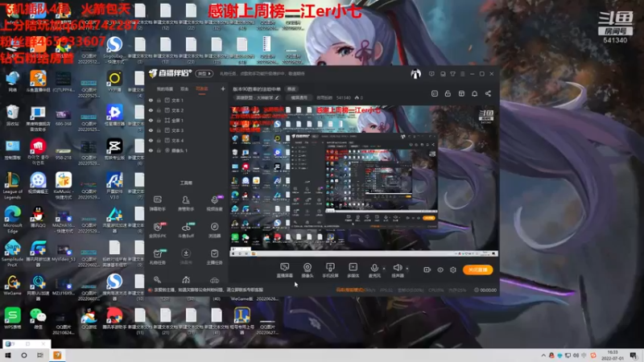Edit the 英雄联盟 category tag
The height and width of the screenshot is (362, 644).
[257, 97]
